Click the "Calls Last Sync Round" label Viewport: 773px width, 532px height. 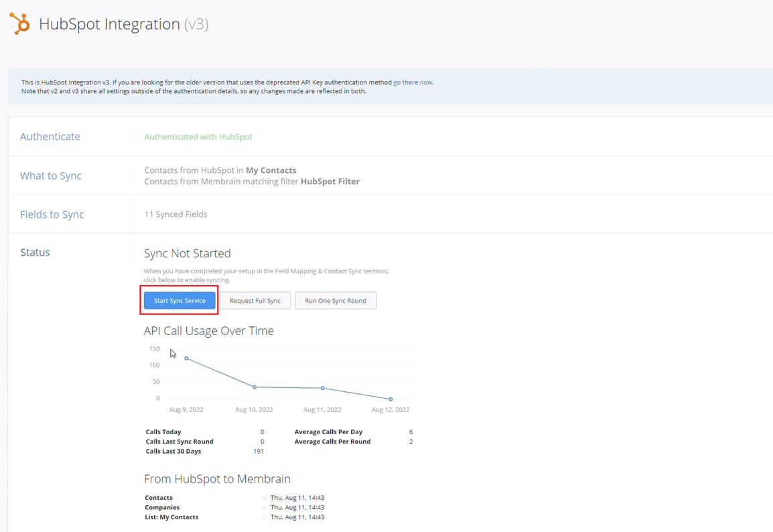[180, 442]
